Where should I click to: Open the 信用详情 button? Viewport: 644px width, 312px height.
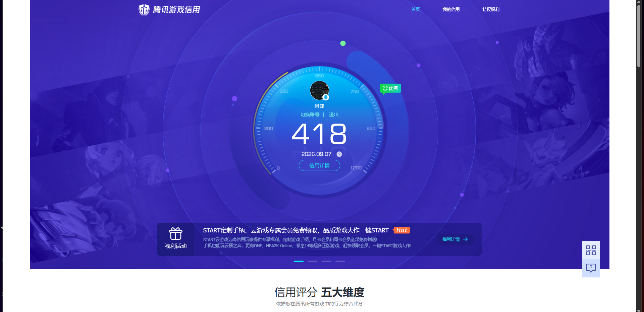pyautogui.click(x=319, y=166)
